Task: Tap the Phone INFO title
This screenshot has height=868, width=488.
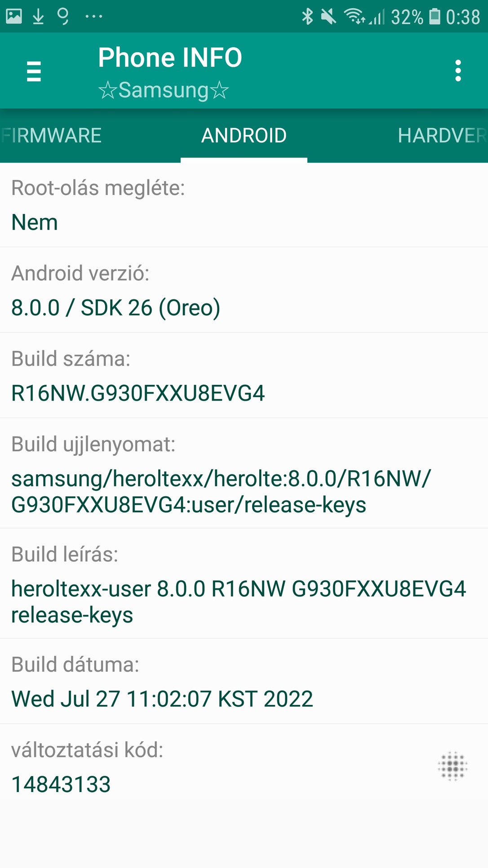Action: coord(170,58)
